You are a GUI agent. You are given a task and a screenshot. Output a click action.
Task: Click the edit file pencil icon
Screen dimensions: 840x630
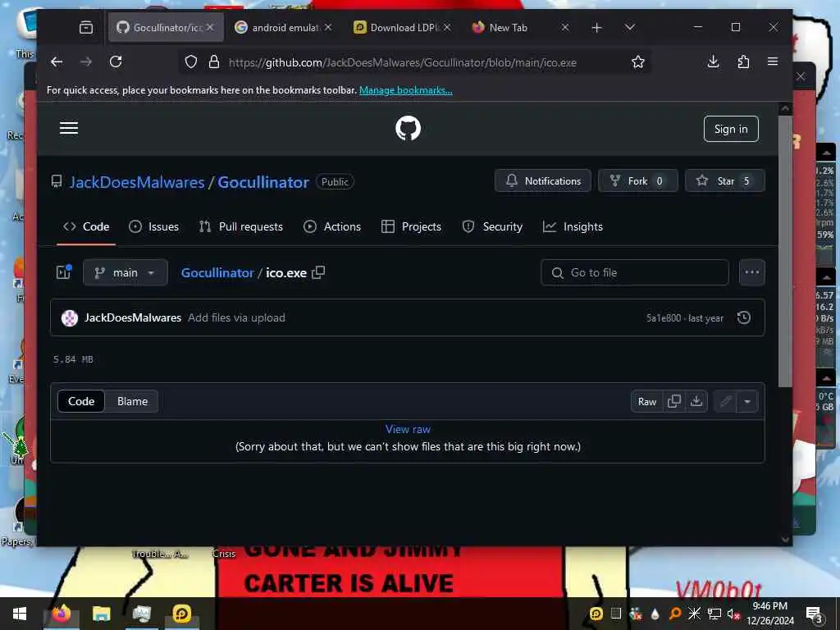(726, 401)
